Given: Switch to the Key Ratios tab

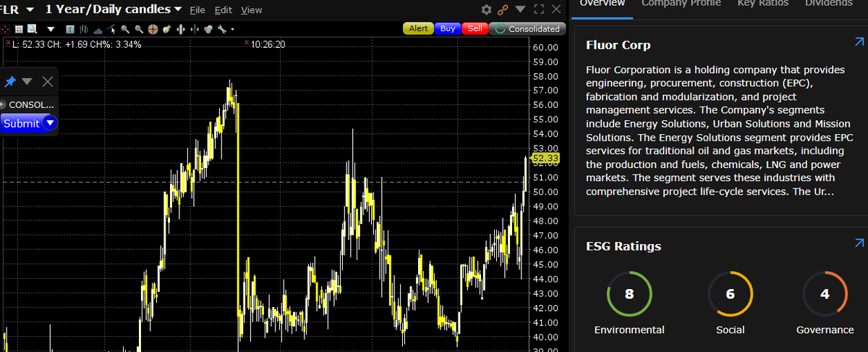Looking at the screenshot, I should point(763,4).
